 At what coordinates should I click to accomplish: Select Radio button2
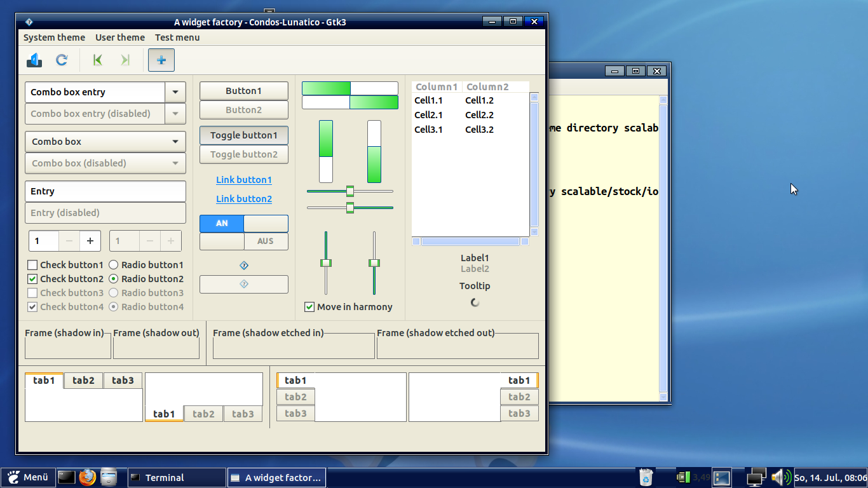pos(113,279)
